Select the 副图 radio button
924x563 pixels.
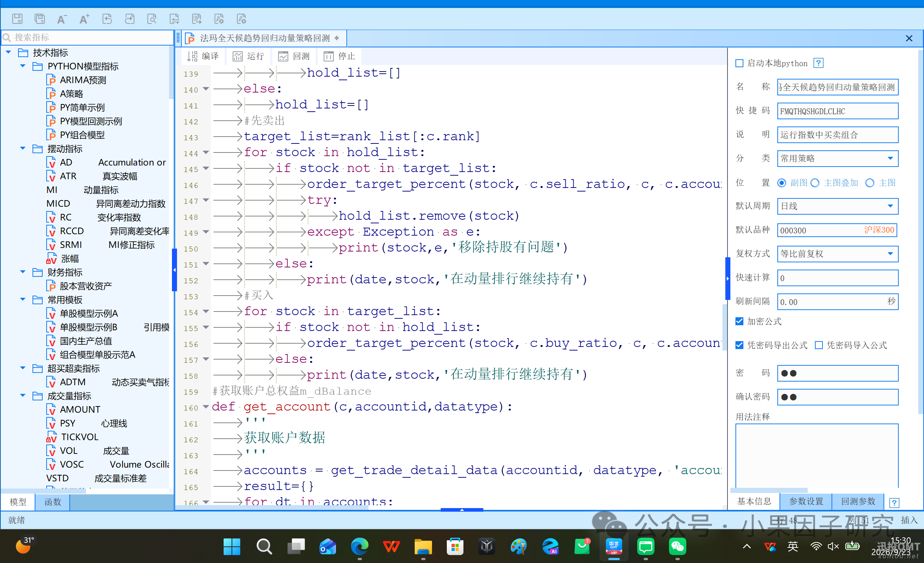782,182
